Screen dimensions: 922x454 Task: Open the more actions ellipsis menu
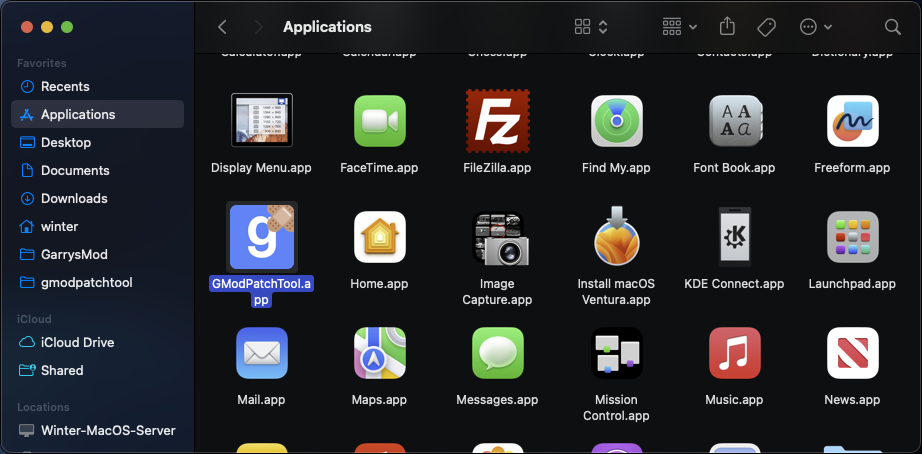(x=816, y=27)
